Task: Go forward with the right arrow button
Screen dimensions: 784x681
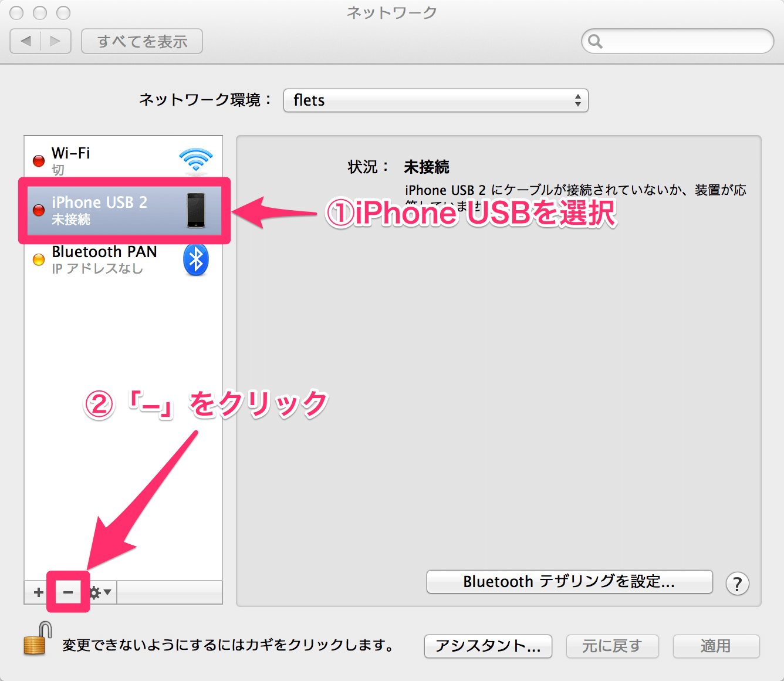Action: pos(56,41)
